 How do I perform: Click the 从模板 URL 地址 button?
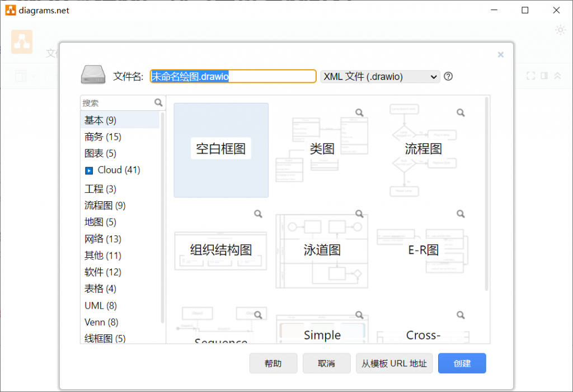coord(394,363)
